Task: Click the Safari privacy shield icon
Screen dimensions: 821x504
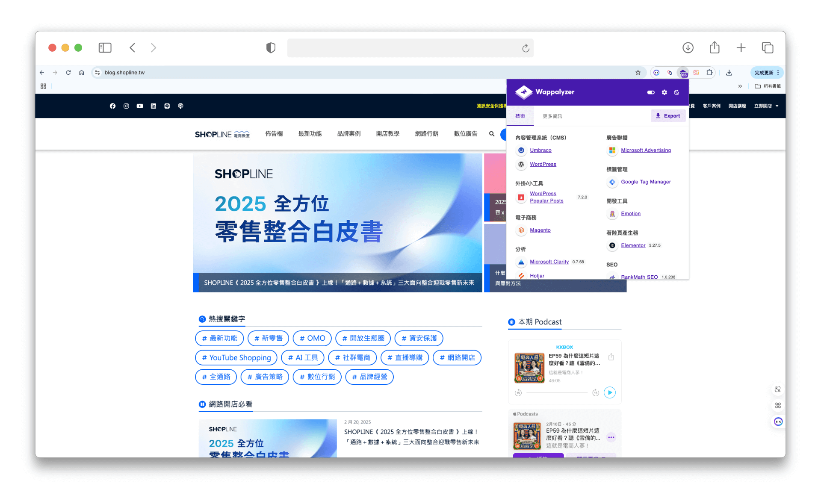Action: [271, 47]
